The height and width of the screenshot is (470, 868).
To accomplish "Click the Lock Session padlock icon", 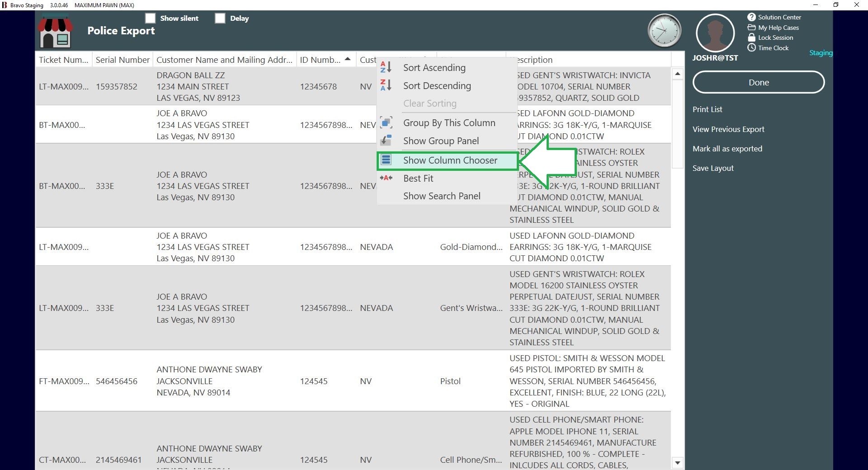I will 751,38.
